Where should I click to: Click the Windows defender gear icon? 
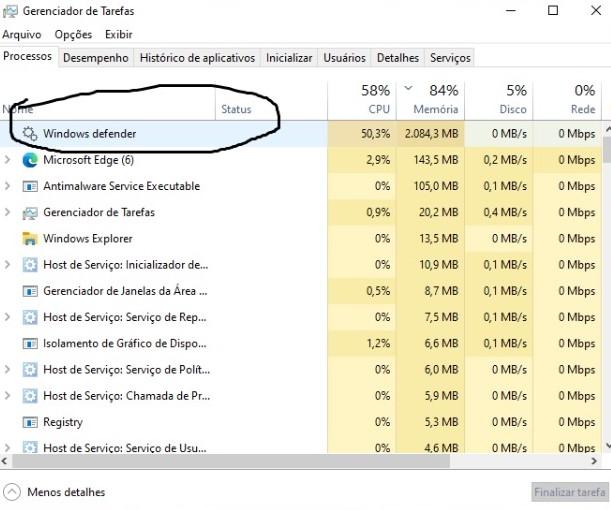[x=30, y=134]
